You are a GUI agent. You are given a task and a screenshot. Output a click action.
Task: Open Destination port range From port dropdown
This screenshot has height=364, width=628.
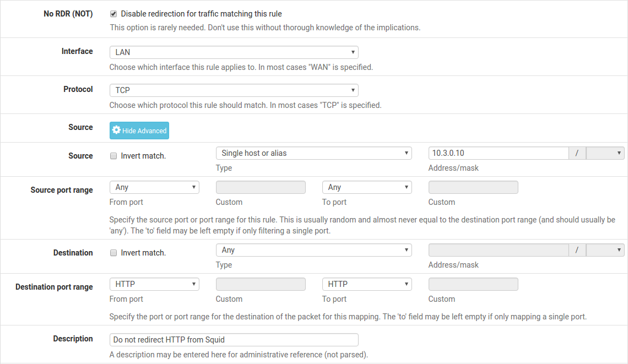click(x=154, y=284)
